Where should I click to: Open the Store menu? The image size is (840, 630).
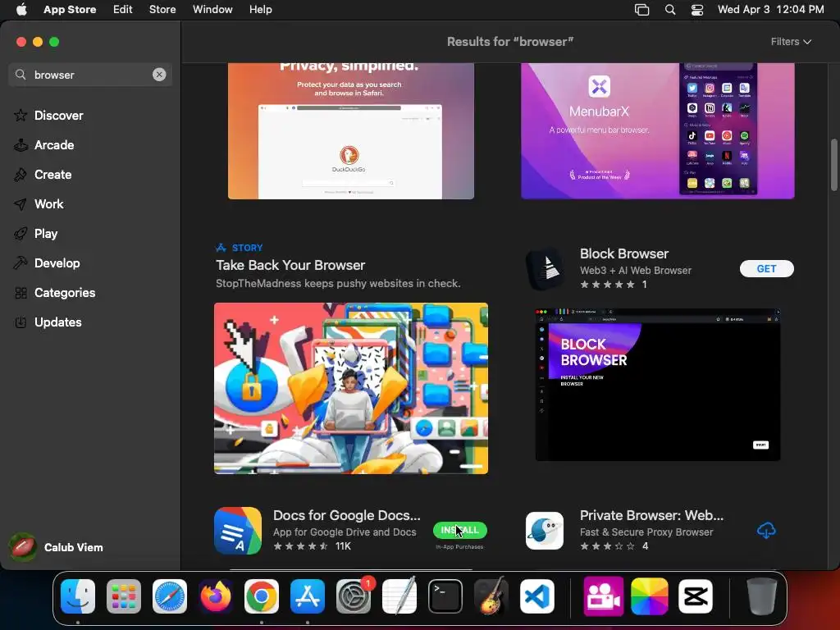pos(162,9)
